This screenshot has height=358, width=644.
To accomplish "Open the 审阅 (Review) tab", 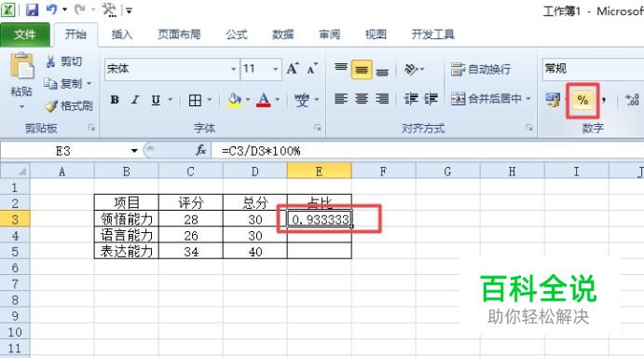I will 329,34.
